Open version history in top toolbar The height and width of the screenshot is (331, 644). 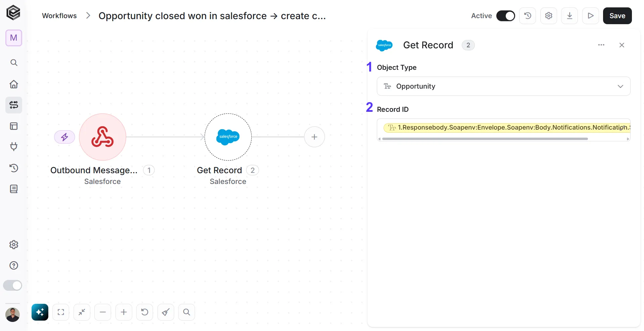528,16
